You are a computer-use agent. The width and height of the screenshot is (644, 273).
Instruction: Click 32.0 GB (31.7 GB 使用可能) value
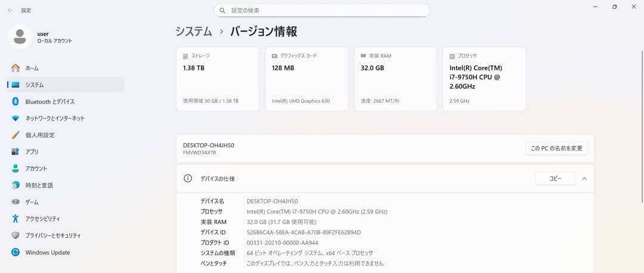click(x=281, y=222)
